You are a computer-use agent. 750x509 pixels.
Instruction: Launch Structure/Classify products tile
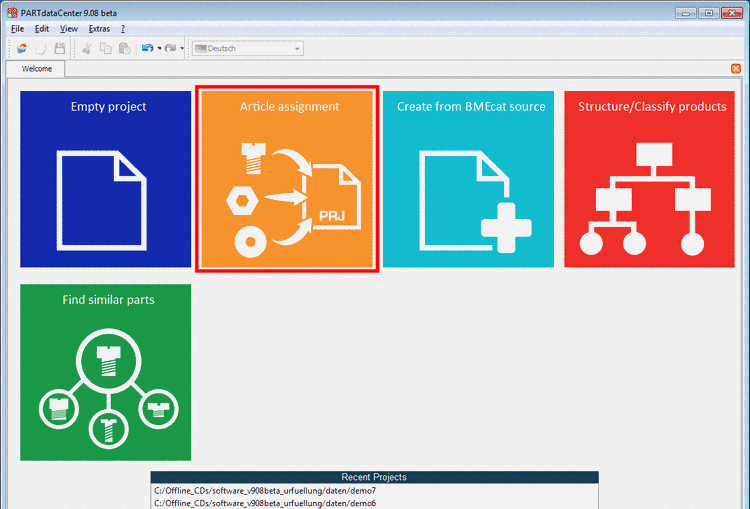[649, 179]
